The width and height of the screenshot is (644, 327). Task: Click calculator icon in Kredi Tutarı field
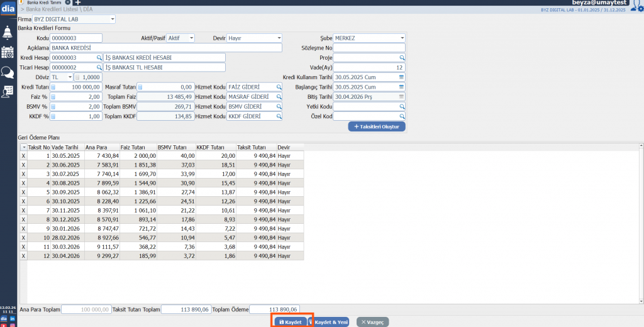53,87
